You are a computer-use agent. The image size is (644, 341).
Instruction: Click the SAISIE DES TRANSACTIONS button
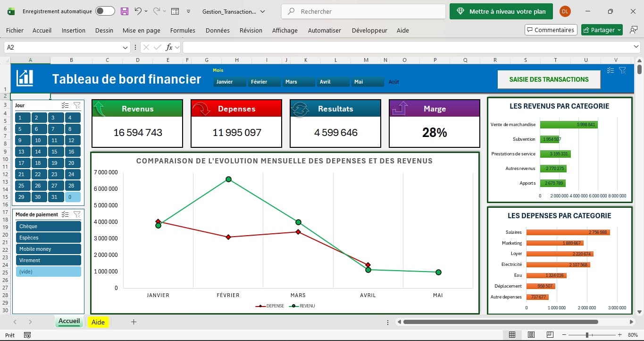(549, 79)
